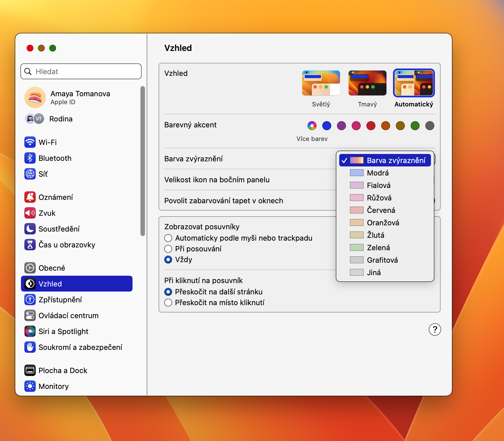Click the Bluetooth icon in sidebar
Screen dimensions: 504x441
pyautogui.click(x=30, y=158)
